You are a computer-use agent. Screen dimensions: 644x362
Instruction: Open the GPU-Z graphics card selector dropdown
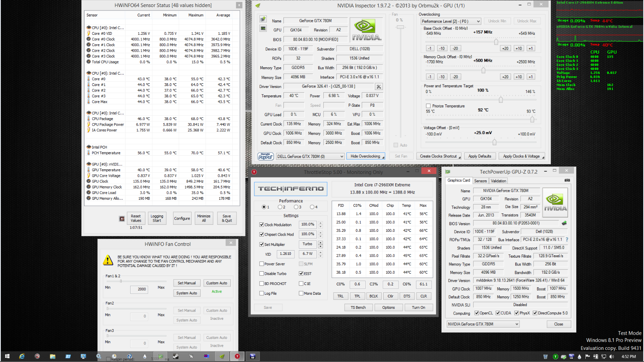[x=483, y=324]
